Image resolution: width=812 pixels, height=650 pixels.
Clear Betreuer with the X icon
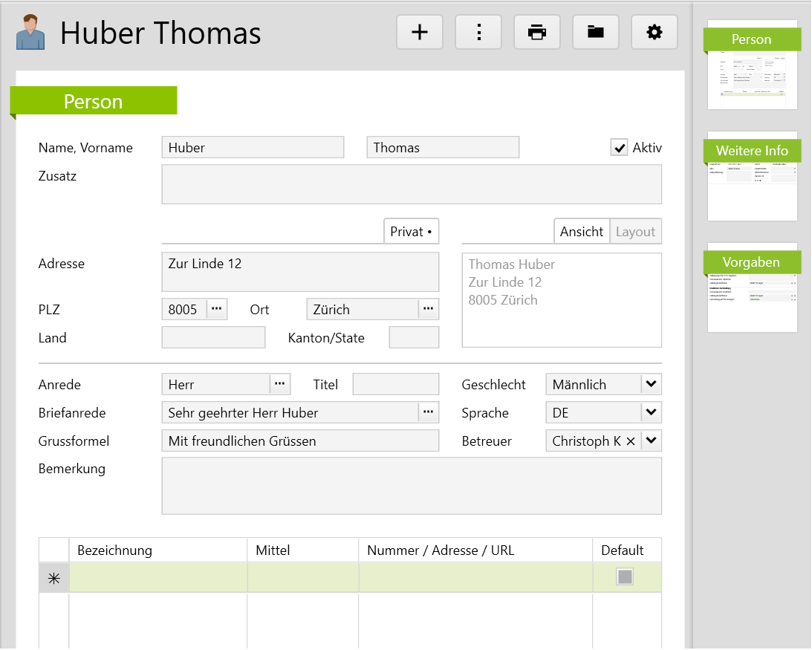coord(631,441)
